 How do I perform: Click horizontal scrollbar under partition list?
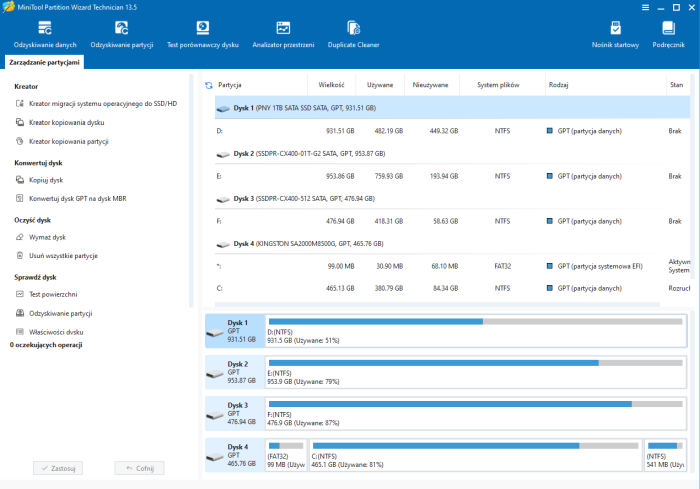(437, 305)
